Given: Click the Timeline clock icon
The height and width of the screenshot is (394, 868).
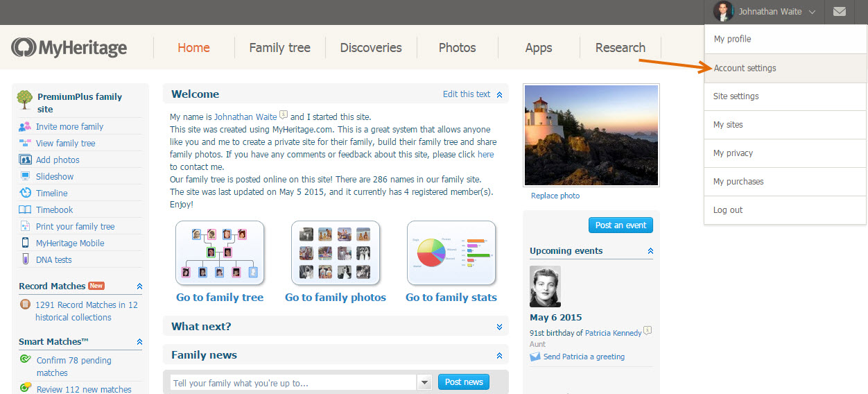Looking at the screenshot, I should (25, 193).
